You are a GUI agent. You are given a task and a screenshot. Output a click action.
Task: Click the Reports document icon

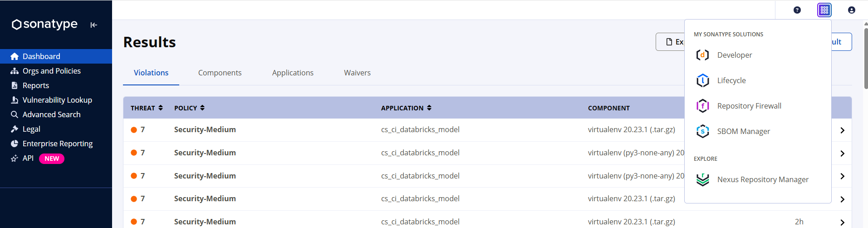point(15,85)
